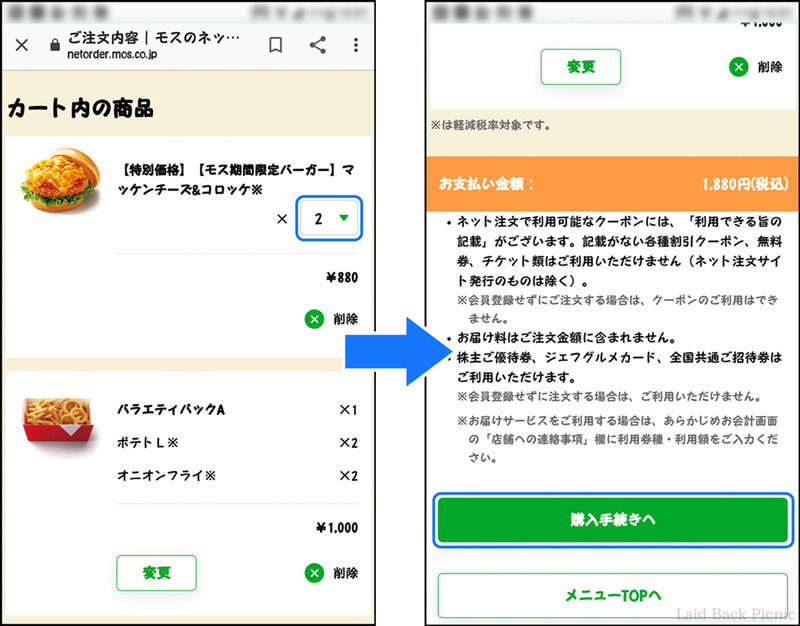The height and width of the screenshot is (626, 800).
Task: Click 削除 on the right screen
Action: 756,67
